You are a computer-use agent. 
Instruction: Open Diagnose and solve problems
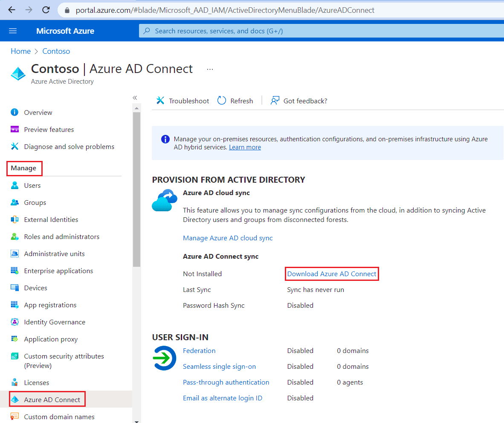(x=68, y=146)
